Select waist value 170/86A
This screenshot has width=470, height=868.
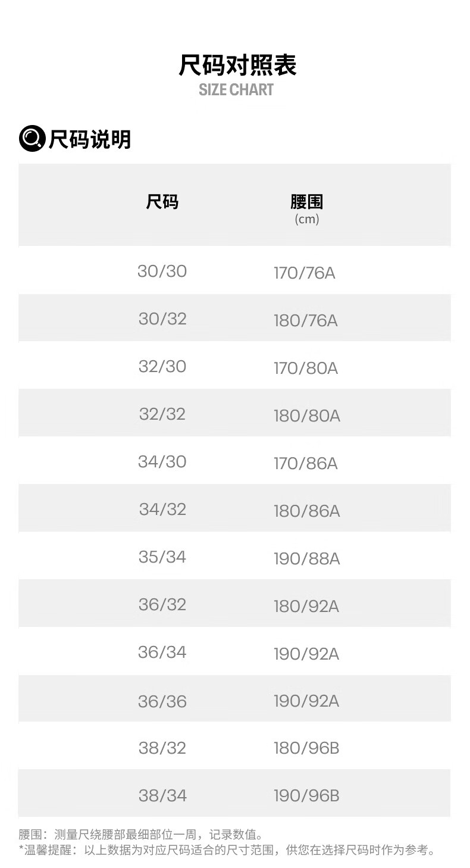[x=306, y=464]
